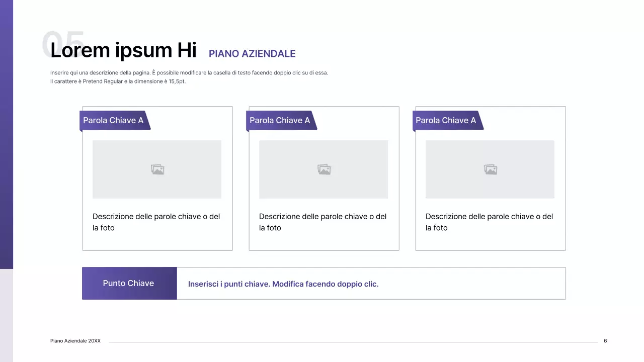
Task: Select the first Parola Chiave A banner
Action: pyautogui.click(x=114, y=120)
